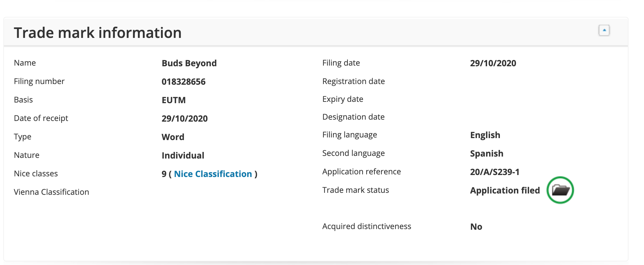Click the Date of receipt value
644x265 pixels.
pyautogui.click(x=184, y=118)
